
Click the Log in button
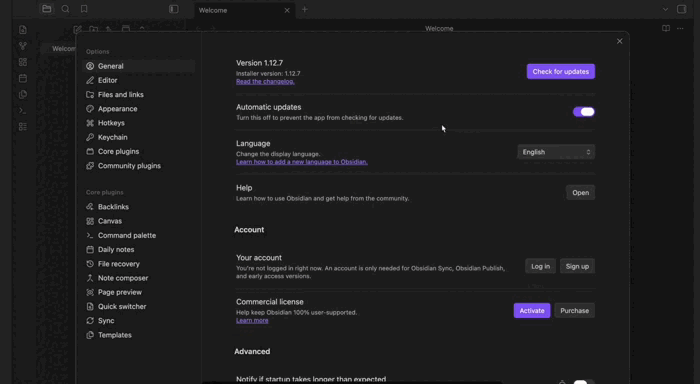click(540, 266)
